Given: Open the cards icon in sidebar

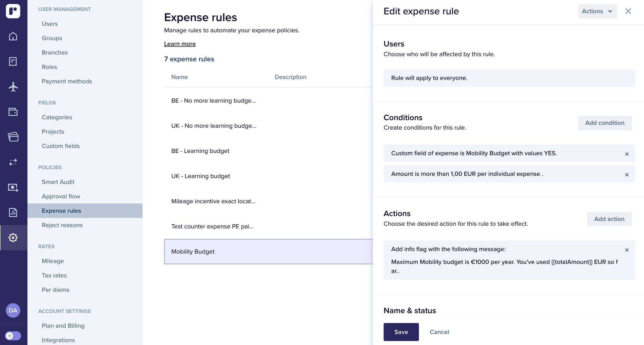Looking at the screenshot, I should [x=13, y=137].
